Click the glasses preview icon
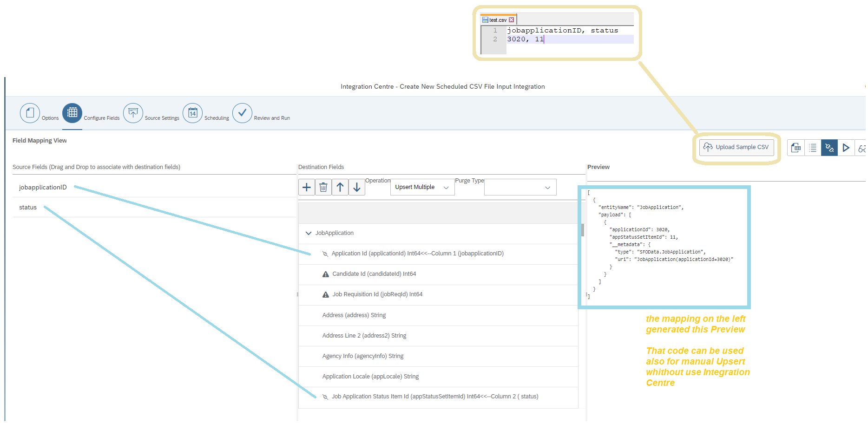 pos(861,148)
